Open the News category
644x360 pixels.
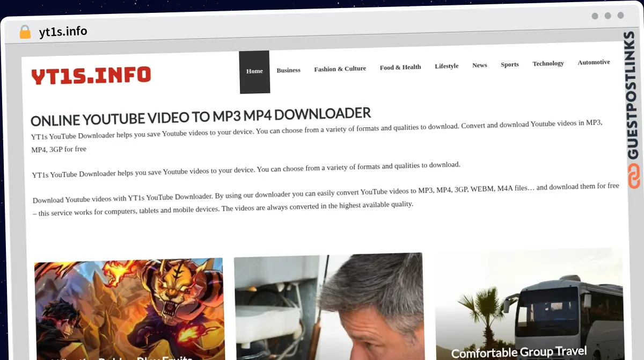pos(479,65)
